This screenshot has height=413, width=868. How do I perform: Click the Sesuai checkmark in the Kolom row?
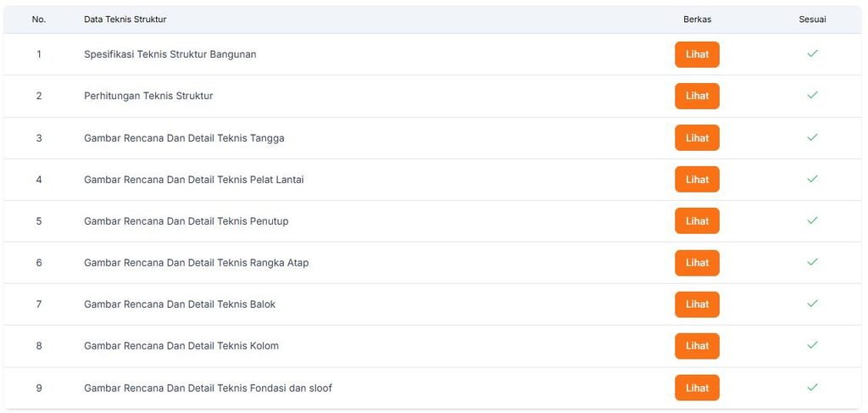click(812, 345)
